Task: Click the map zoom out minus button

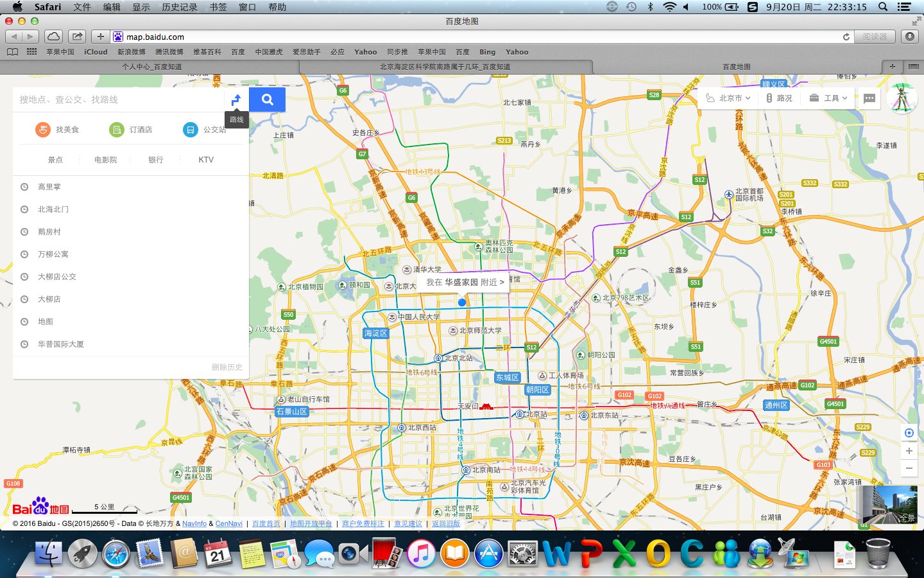Action: (x=909, y=469)
